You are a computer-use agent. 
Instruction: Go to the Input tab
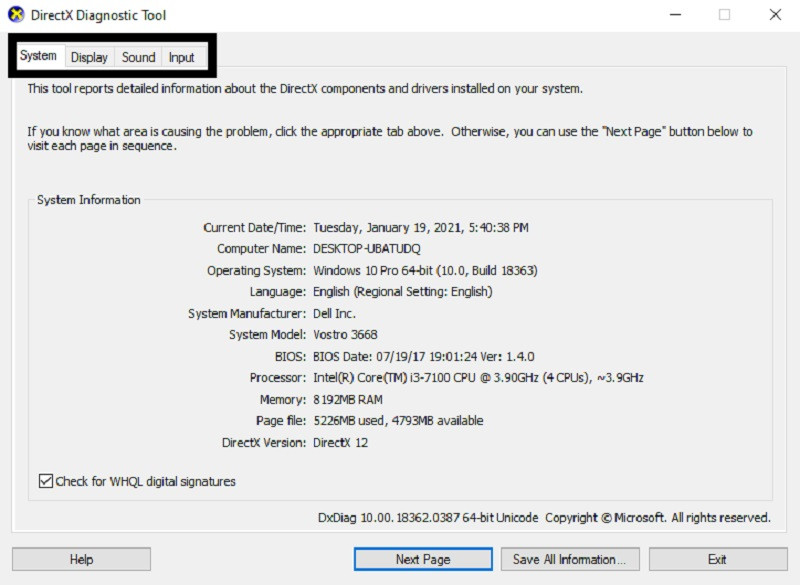click(181, 57)
